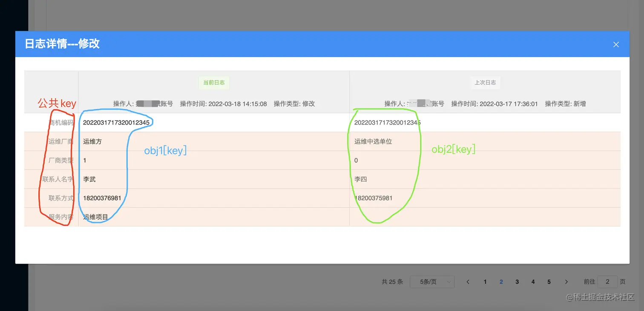Click the 18200375981 phone cell
Screen dimensions: 644x311
point(374,198)
